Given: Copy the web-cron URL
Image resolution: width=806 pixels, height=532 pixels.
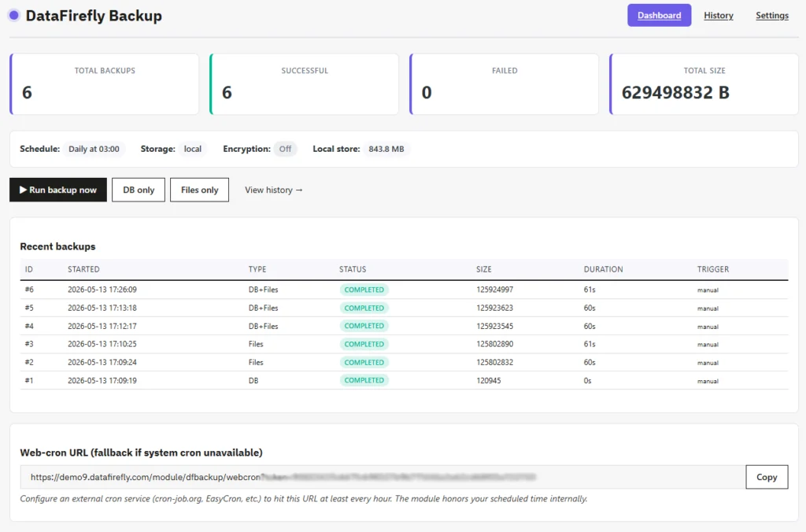Looking at the screenshot, I should point(767,477).
